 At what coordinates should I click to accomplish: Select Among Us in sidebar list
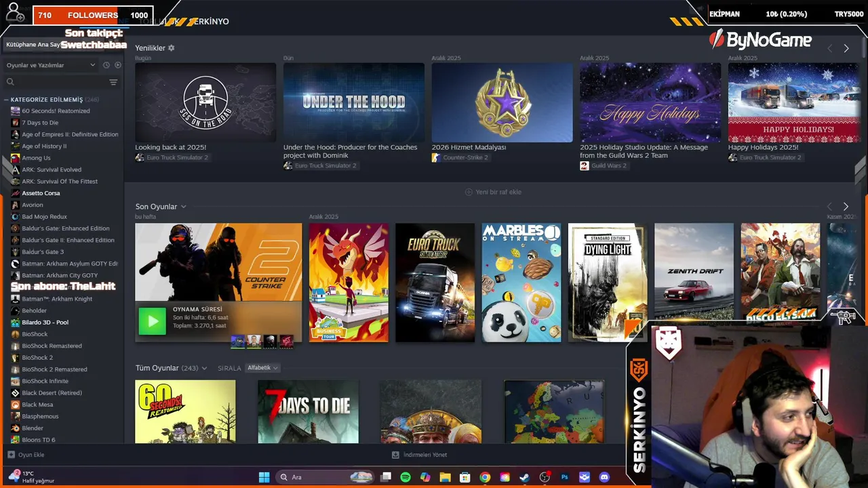coord(36,158)
